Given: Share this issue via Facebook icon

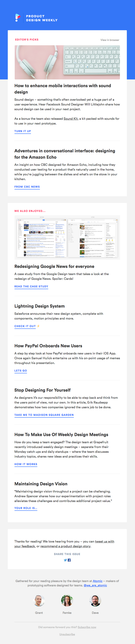Looking at the screenshot, I should click(69, 560).
